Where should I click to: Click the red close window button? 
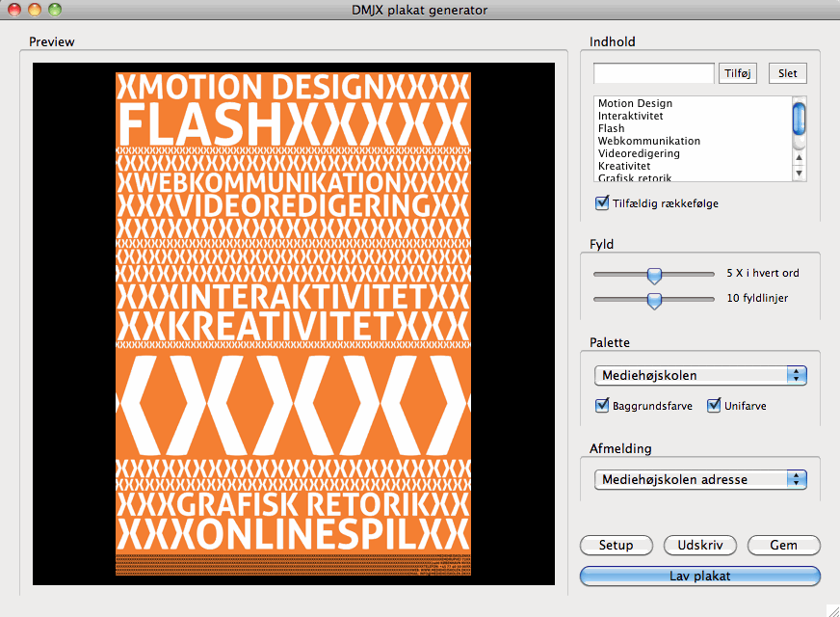[x=14, y=9]
